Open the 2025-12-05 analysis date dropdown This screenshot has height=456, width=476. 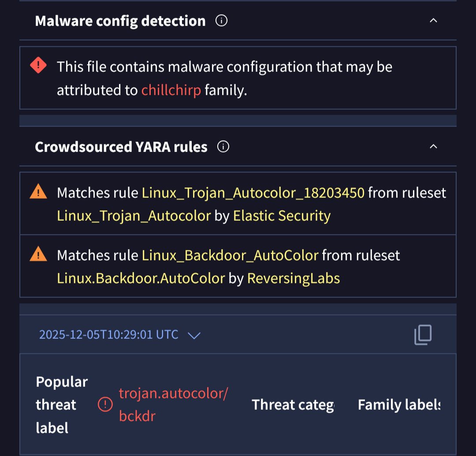click(x=194, y=335)
